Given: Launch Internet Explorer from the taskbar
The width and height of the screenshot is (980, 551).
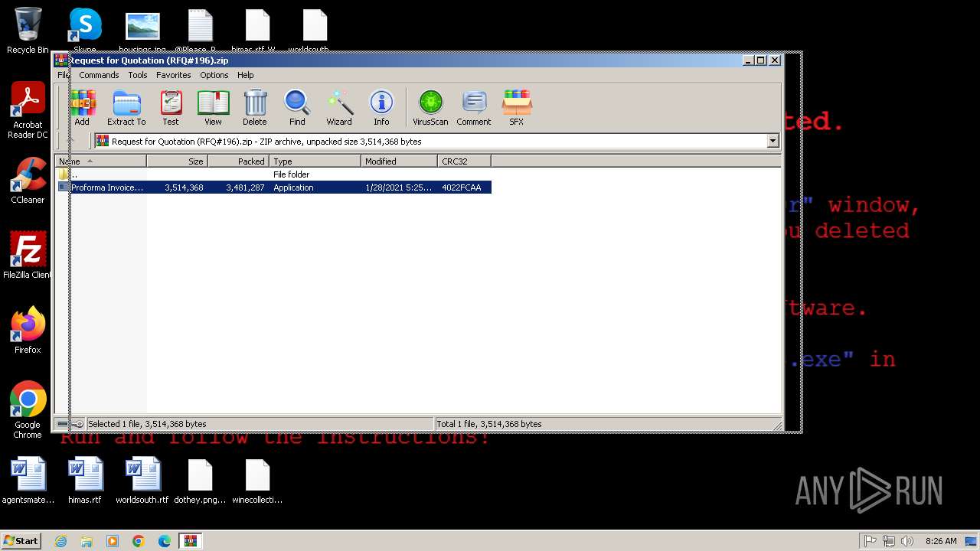Looking at the screenshot, I should pos(60,541).
